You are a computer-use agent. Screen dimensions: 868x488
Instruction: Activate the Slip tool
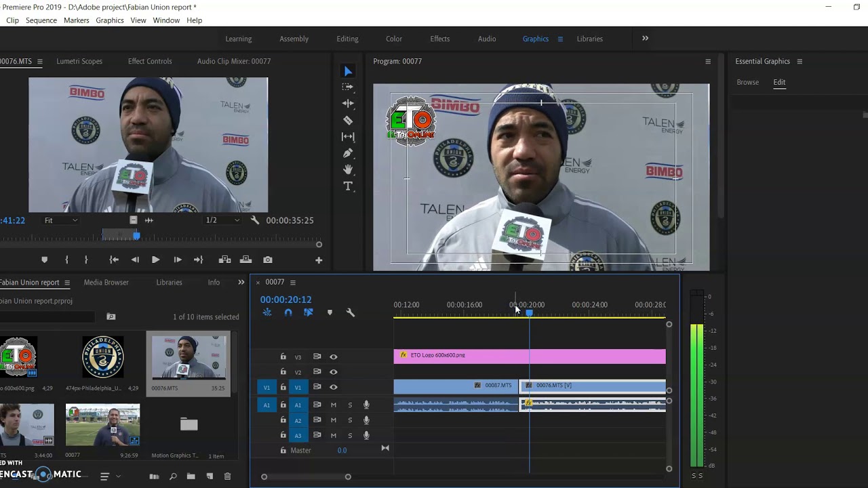coord(348,136)
